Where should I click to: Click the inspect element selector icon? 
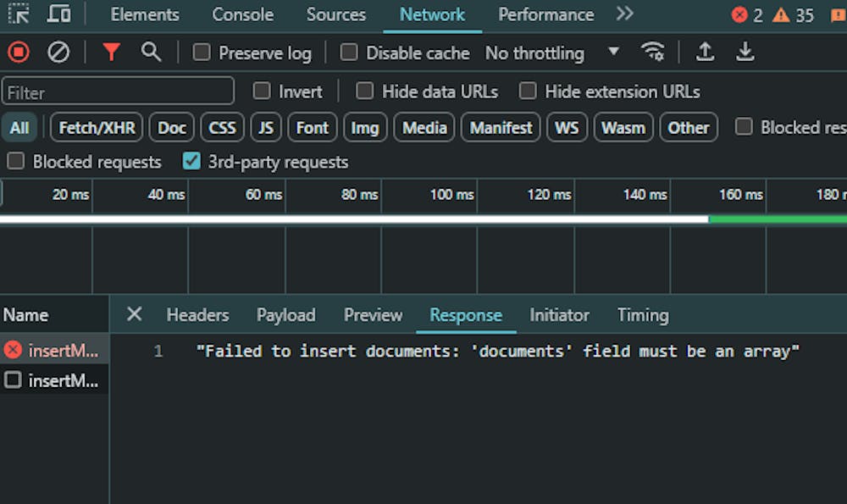coord(19,14)
